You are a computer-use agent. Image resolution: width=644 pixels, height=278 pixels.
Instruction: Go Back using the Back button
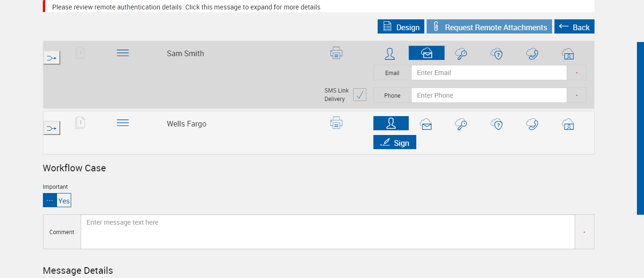point(574,27)
